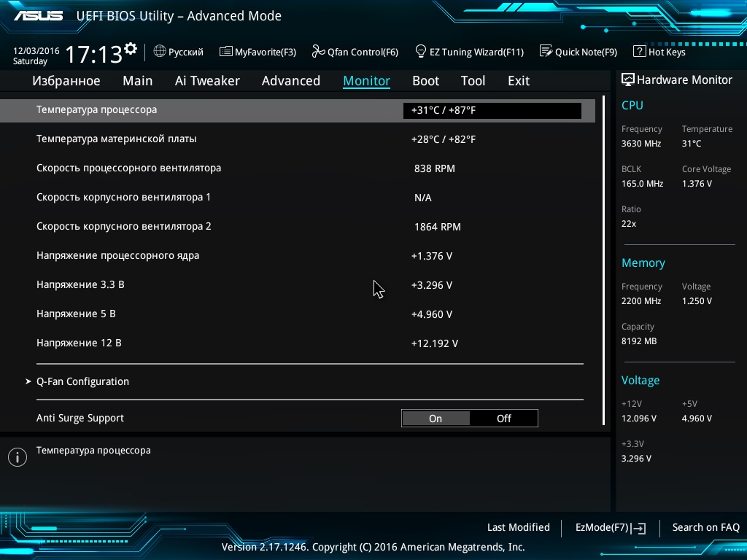Viewport: 747px width, 560px height.
Task: Click the Voltage heading in Hardware Monitor
Action: [x=640, y=381]
